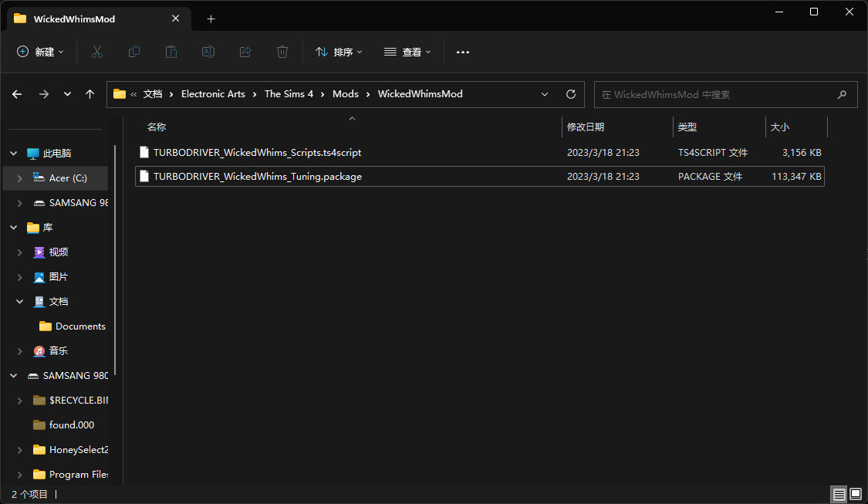
Task: Go up one folder level arrow
Action: [90, 94]
